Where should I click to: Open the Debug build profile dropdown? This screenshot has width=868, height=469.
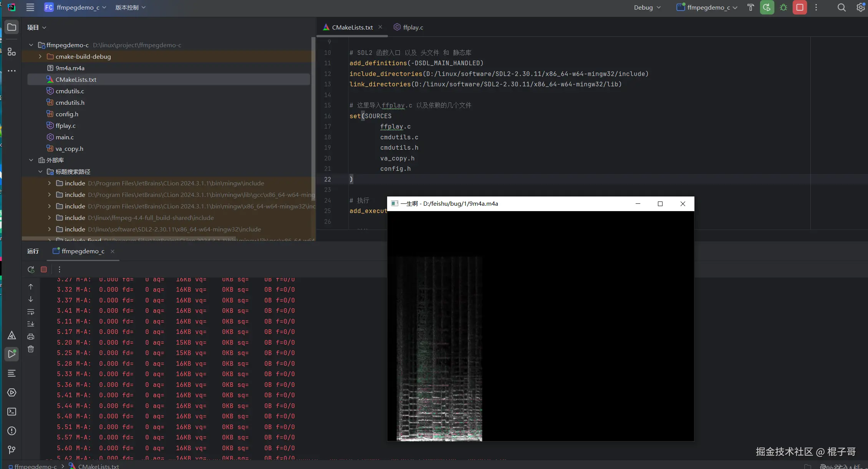(647, 7)
